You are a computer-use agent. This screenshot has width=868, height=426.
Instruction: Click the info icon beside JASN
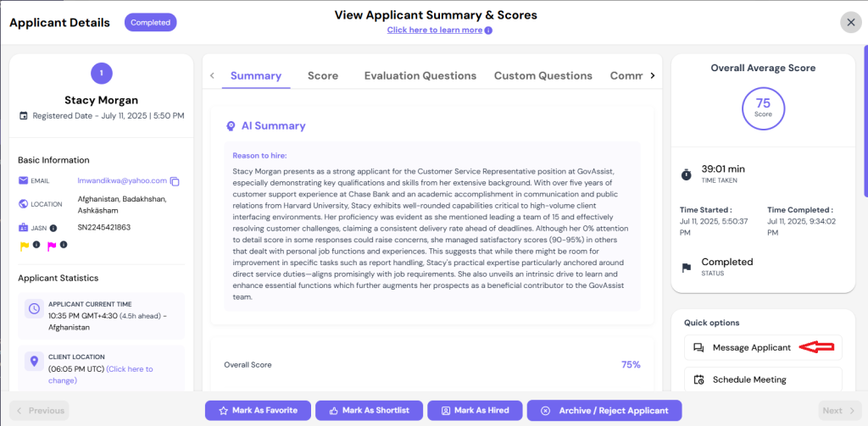(x=53, y=227)
